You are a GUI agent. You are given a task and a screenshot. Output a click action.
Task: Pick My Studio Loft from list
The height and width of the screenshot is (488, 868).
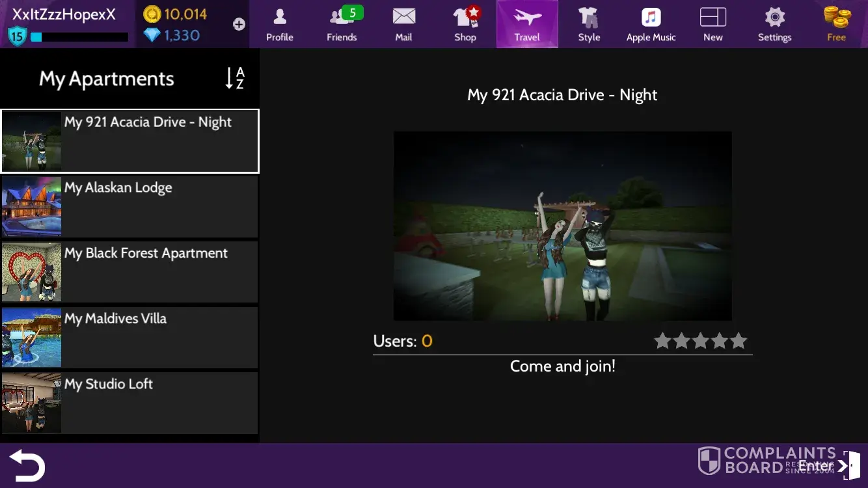click(129, 403)
